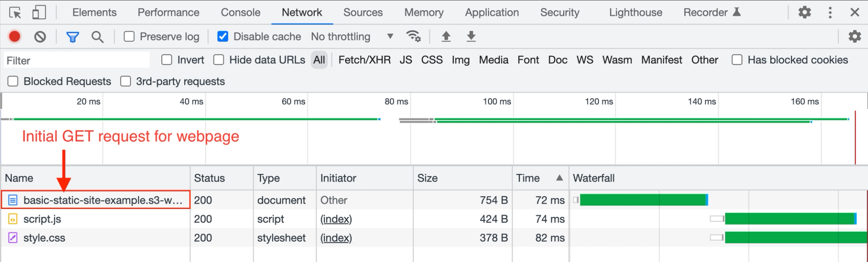
Task: Open network conditions wifi icon
Action: point(413,36)
